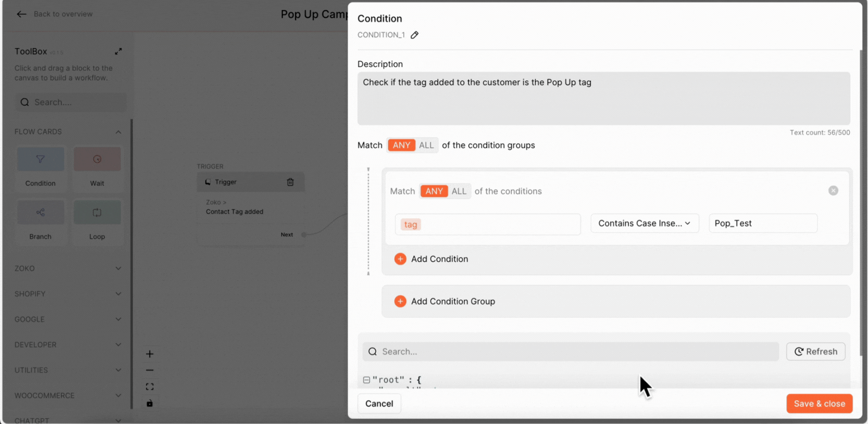This screenshot has height=424, width=868.
Task: Click the Add Condition plus icon
Action: click(x=400, y=259)
